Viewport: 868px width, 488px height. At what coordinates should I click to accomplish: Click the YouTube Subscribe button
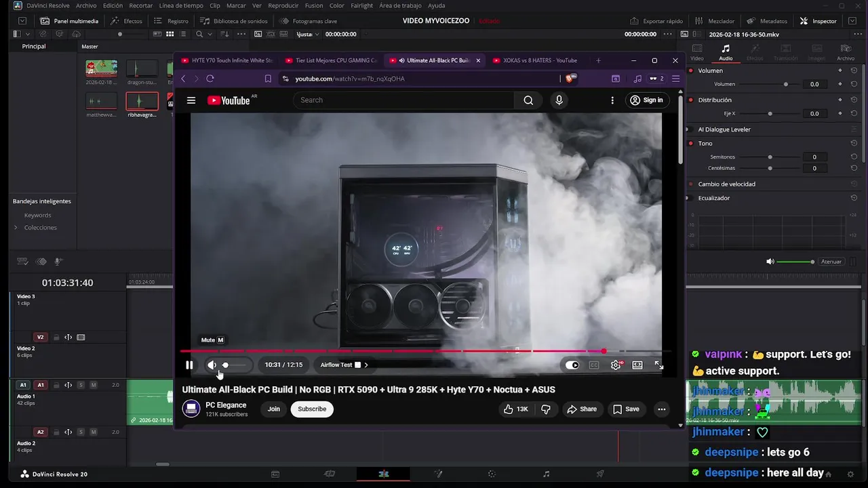coord(312,409)
